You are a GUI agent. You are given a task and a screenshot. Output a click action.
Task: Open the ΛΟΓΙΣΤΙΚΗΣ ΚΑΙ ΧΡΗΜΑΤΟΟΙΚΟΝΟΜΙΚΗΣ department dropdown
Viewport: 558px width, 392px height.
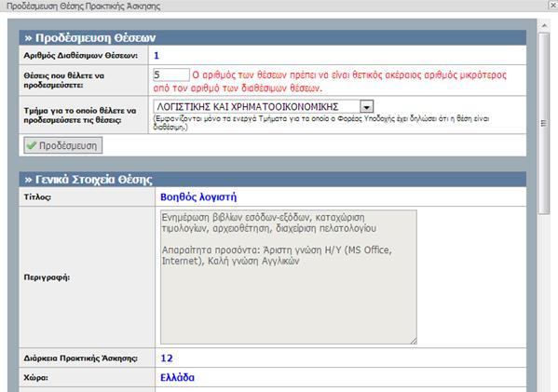263,106
